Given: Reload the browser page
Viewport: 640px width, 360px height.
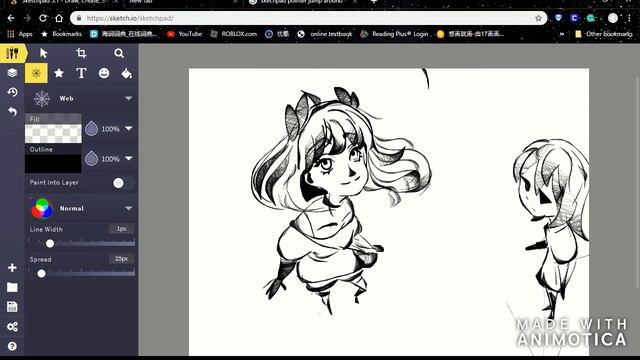Looking at the screenshot, I should point(43,18).
